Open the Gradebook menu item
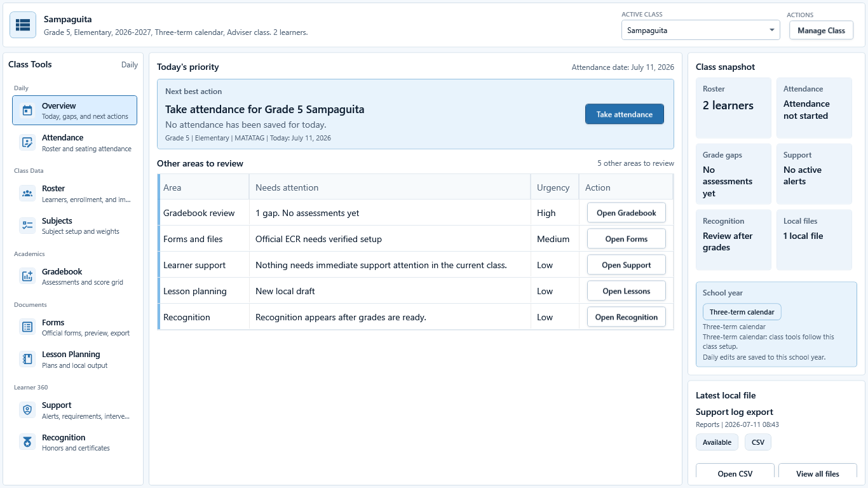 point(74,276)
